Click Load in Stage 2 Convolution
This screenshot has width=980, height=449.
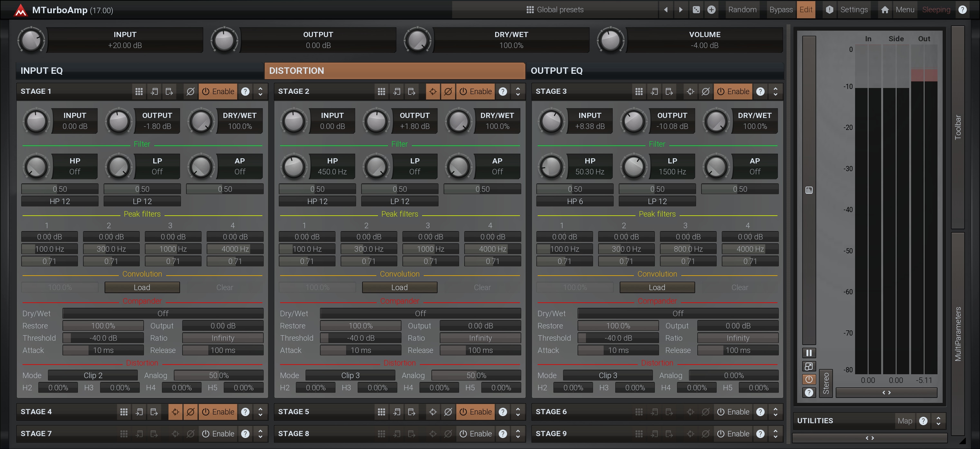[x=400, y=287]
